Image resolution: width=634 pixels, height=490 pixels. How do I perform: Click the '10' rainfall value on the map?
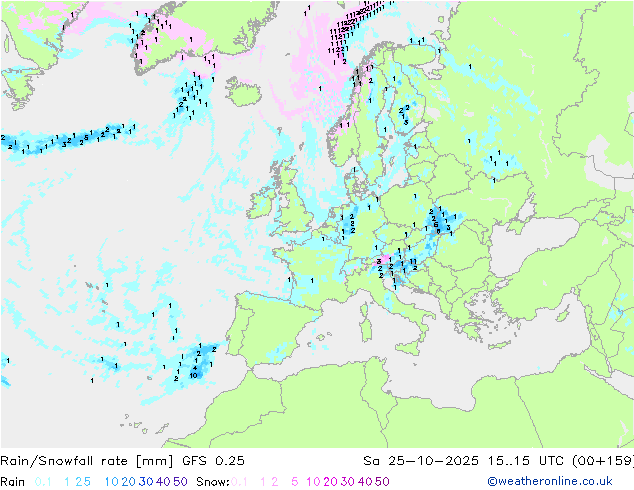click(194, 376)
